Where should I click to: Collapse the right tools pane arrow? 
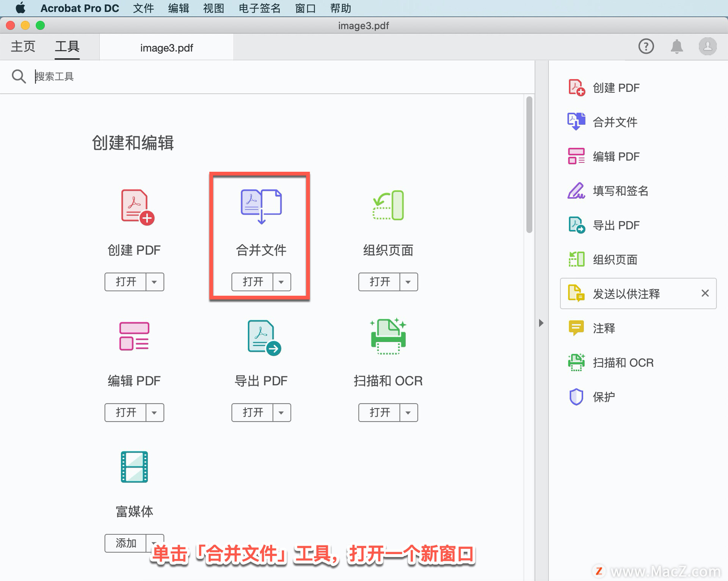tap(541, 323)
